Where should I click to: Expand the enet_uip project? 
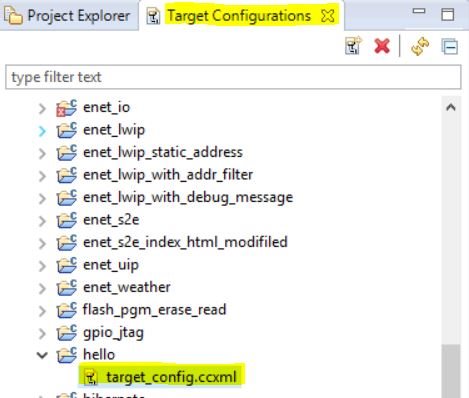tap(42, 266)
